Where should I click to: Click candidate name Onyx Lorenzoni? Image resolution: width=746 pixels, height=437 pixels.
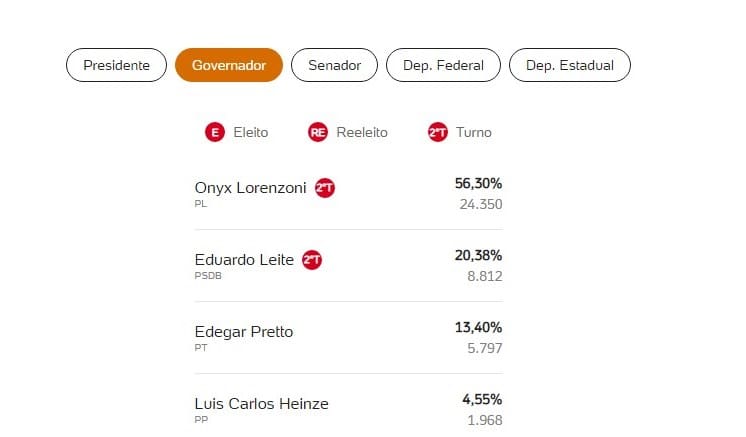pos(250,188)
